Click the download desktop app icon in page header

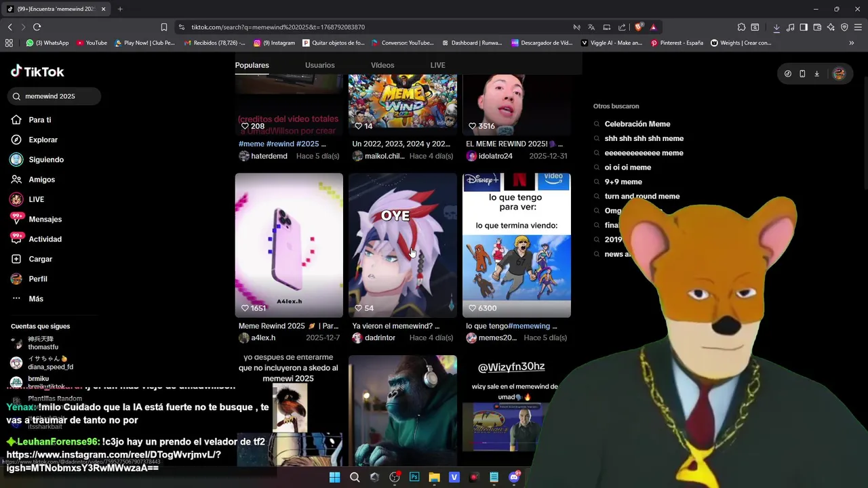coord(816,74)
